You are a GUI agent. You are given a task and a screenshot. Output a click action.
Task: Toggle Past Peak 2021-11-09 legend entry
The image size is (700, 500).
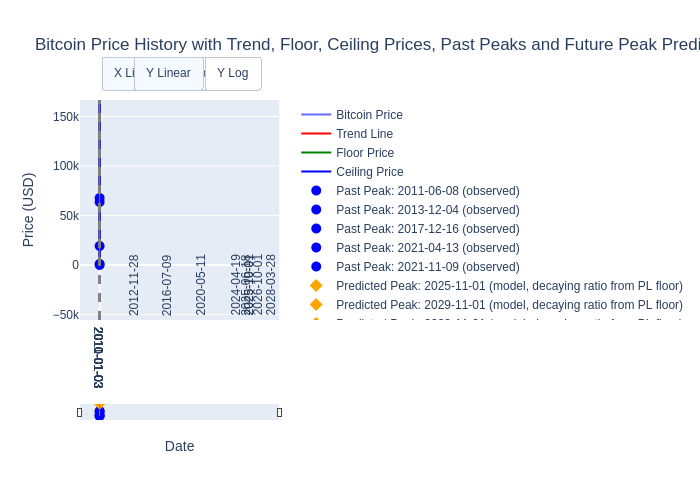427,267
